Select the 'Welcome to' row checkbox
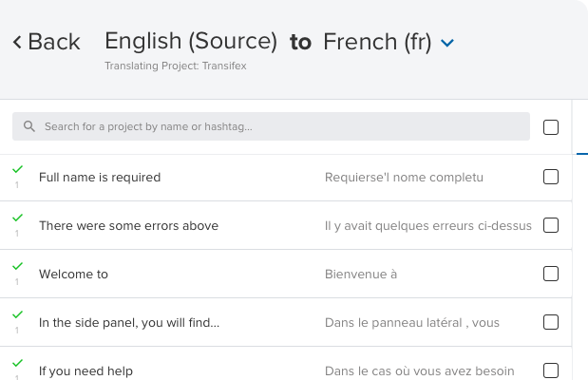 pos(551,274)
